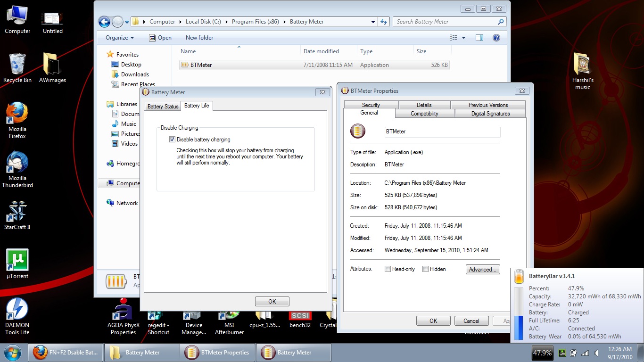Open the Computer desktop icon
644x362 pixels.
[x=17, y=19]
